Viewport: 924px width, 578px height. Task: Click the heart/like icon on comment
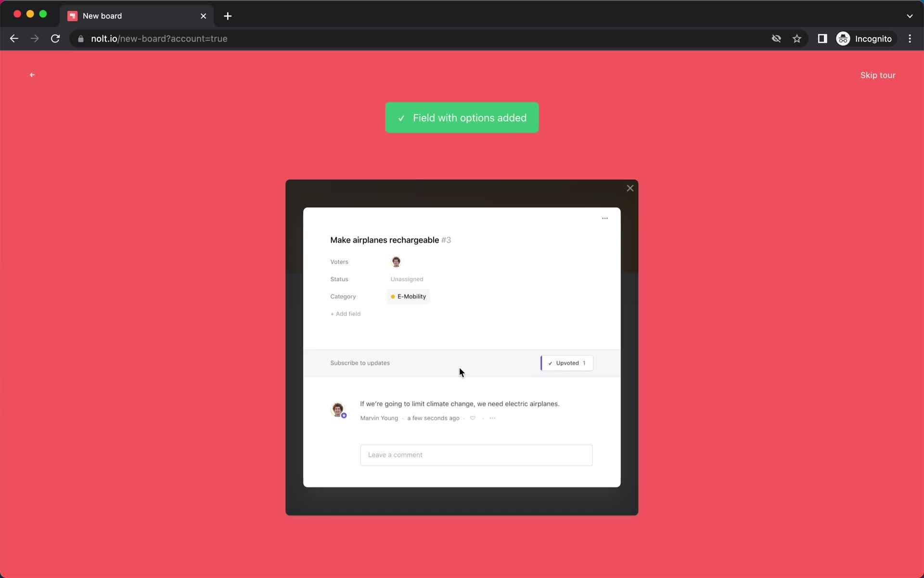tap(474, 418)
